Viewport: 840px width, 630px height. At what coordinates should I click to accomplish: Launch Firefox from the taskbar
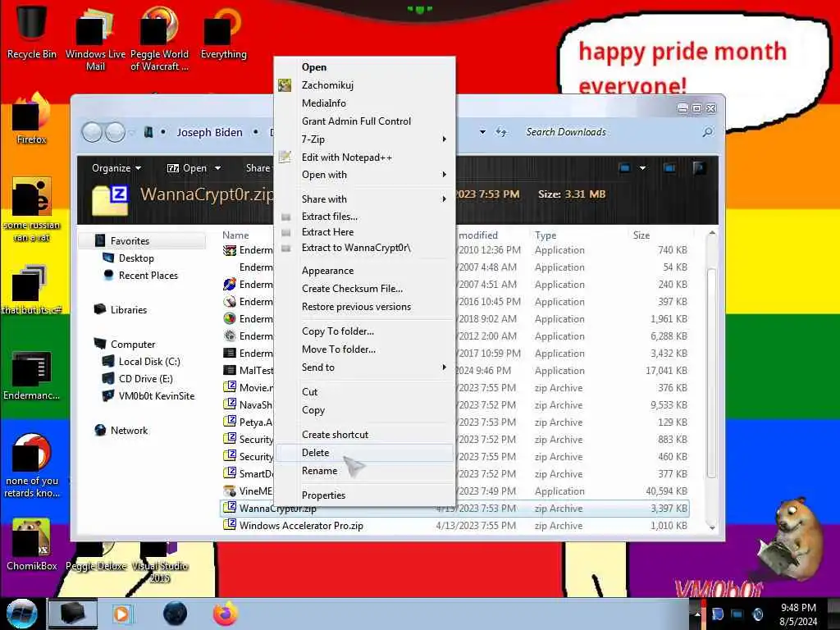point(226,614)
